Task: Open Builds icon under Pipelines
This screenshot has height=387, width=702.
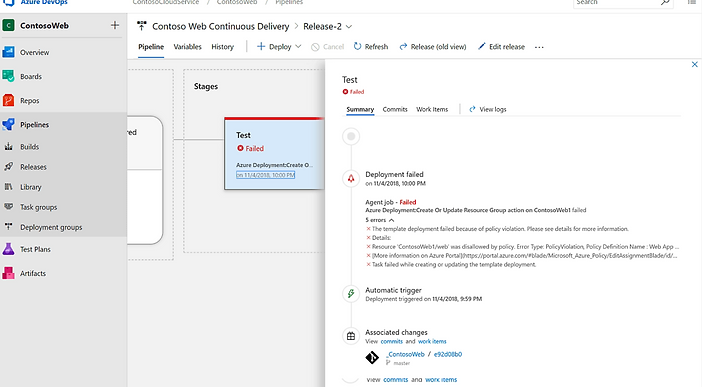Action: (9, 146)
